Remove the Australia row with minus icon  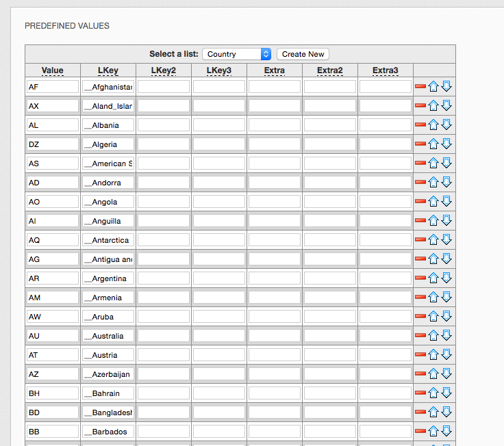tap(420, 335)
